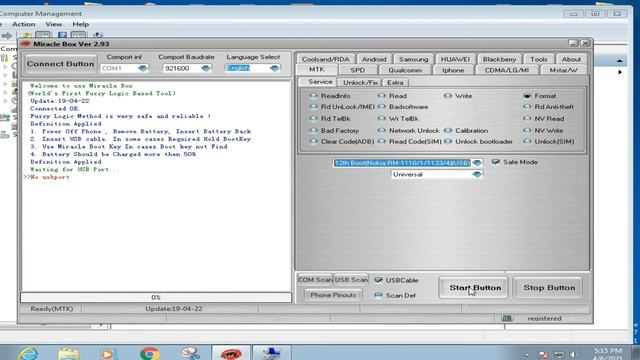Screen dimensions: 640x360
Task: Select the Rd TelBk option
Action: coord(330,119)
